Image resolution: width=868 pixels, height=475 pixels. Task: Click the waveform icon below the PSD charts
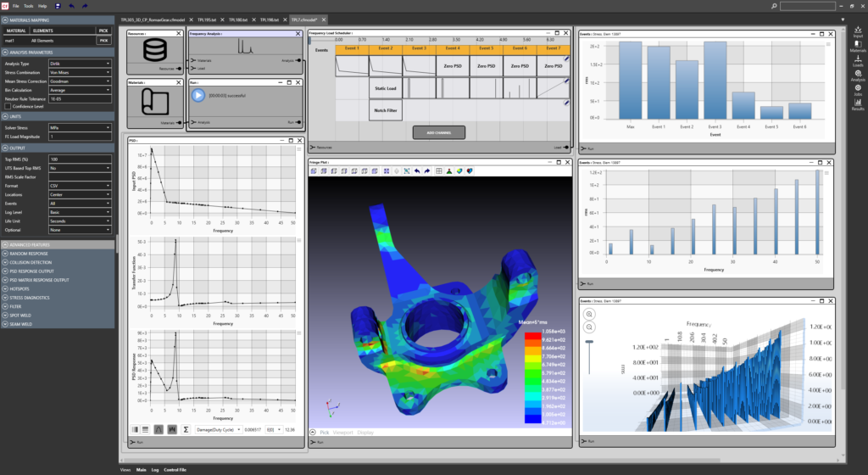172,429
